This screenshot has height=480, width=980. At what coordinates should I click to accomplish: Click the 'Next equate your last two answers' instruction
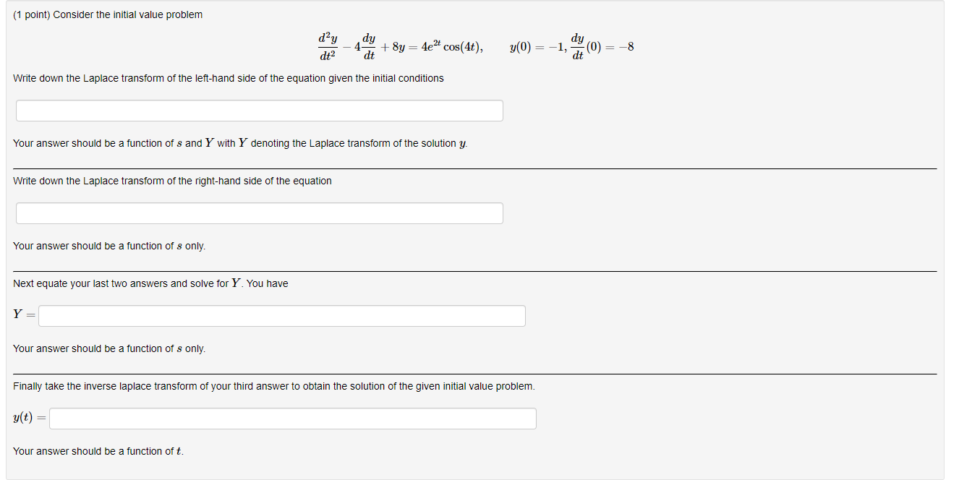click(150, 283)
